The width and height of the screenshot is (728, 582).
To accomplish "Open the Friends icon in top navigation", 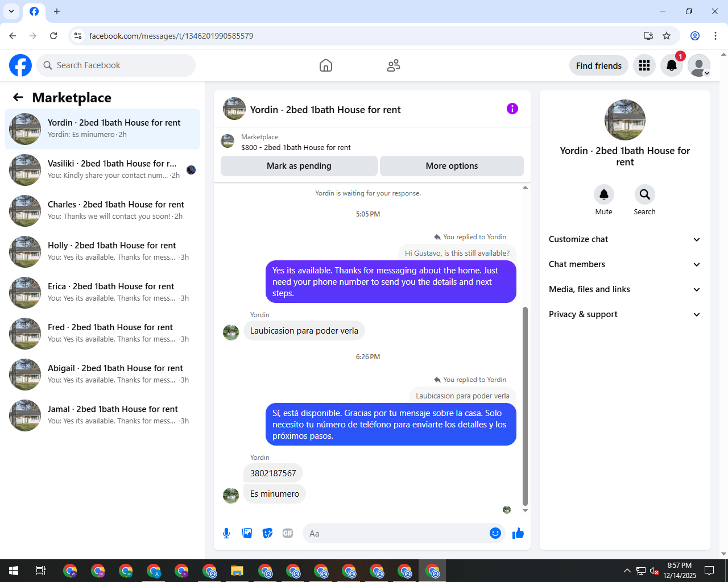I will click(x=394, y=65).
